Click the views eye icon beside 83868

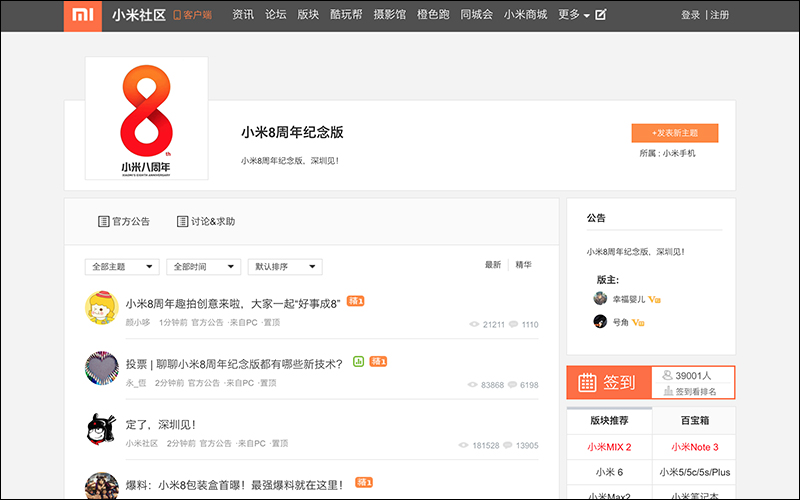point(472,385)
